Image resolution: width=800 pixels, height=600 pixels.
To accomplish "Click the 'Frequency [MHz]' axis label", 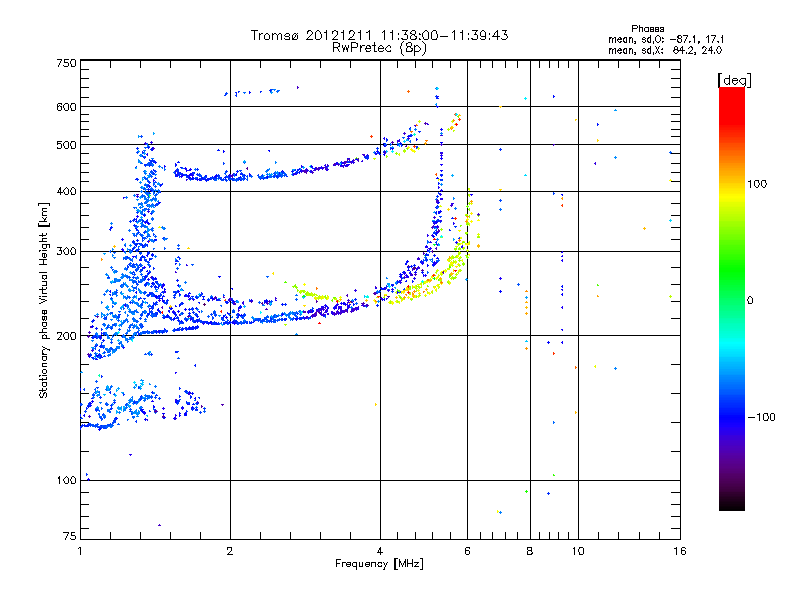I will 379,564.
